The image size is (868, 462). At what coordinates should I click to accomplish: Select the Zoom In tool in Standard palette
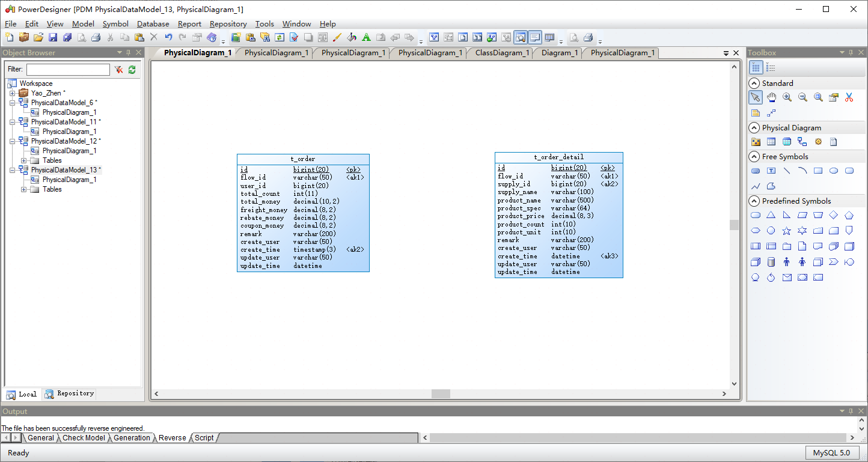[786, 97]
